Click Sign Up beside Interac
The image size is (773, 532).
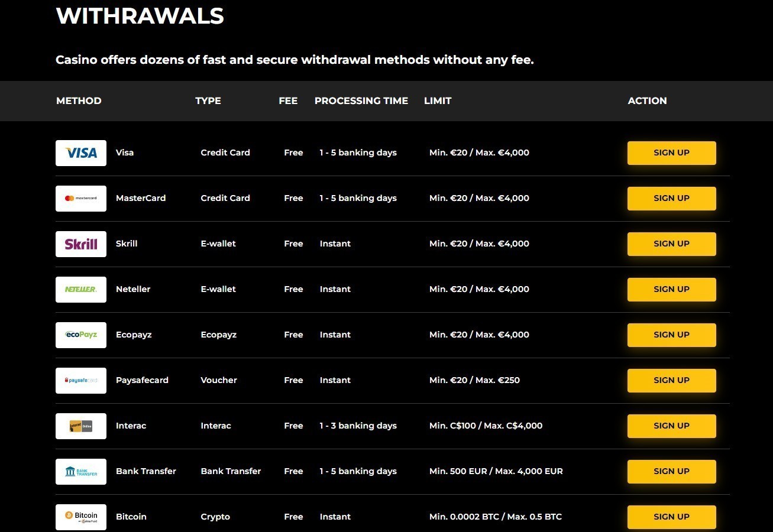click(x=672, y=426)
